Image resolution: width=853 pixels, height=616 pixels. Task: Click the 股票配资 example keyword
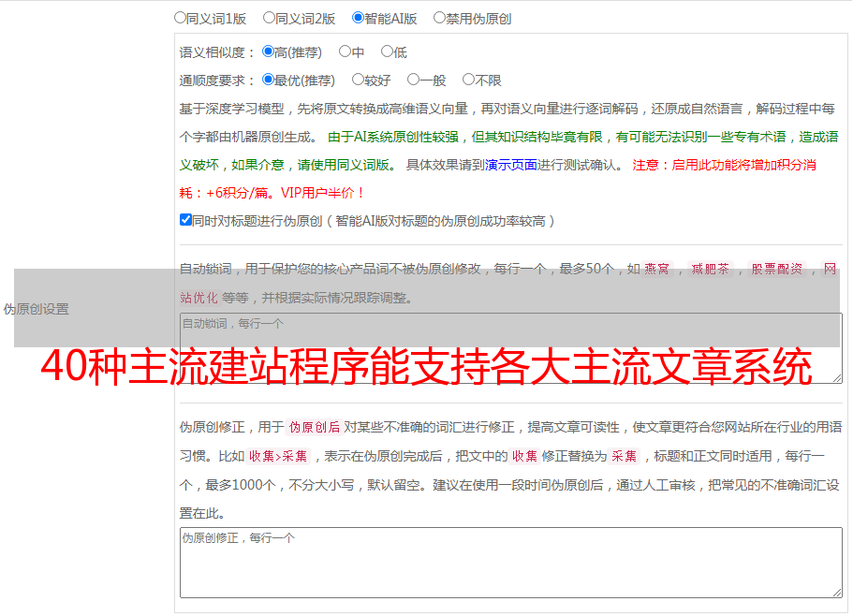(777, 269)
